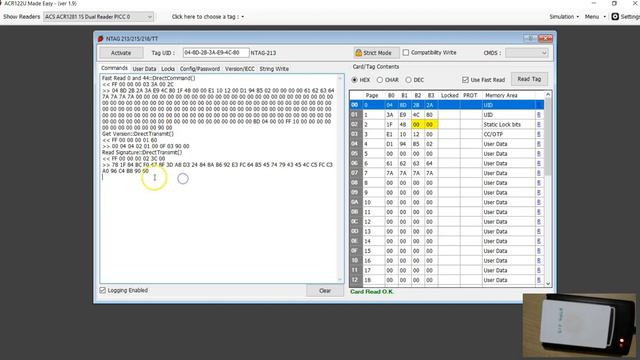The image size is (640, 360).
Task: Clear the command log
Action: click(x=325, y=291)
